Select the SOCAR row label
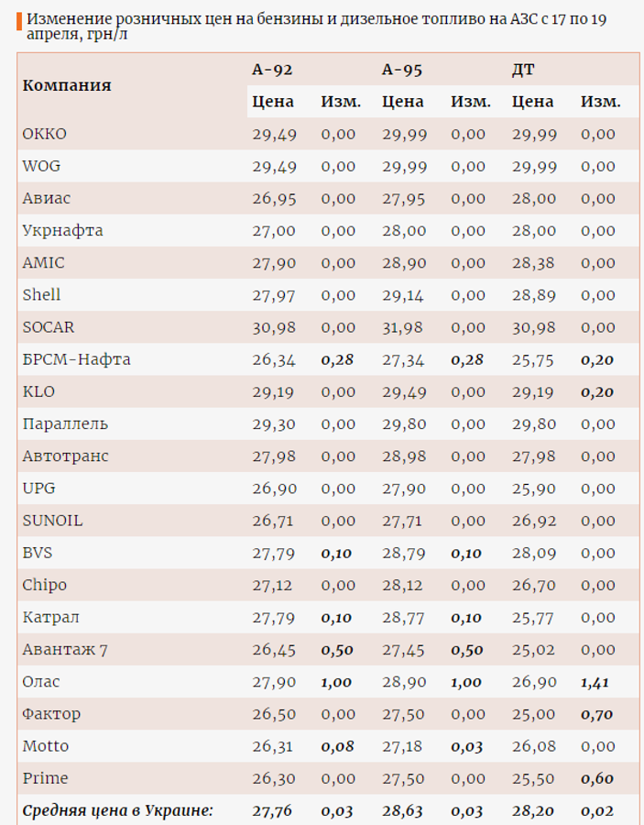The width and height of the screenshot is (644, 825). (49, 327)
